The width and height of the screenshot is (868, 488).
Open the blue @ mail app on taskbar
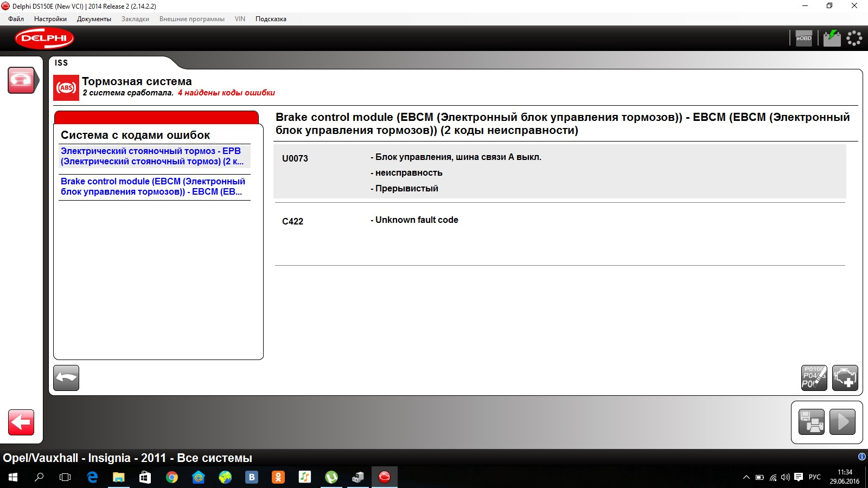click(198, 477)
